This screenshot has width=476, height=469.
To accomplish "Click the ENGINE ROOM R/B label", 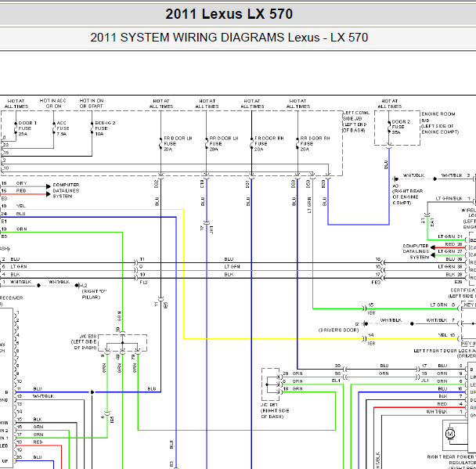I will [440, 123].
